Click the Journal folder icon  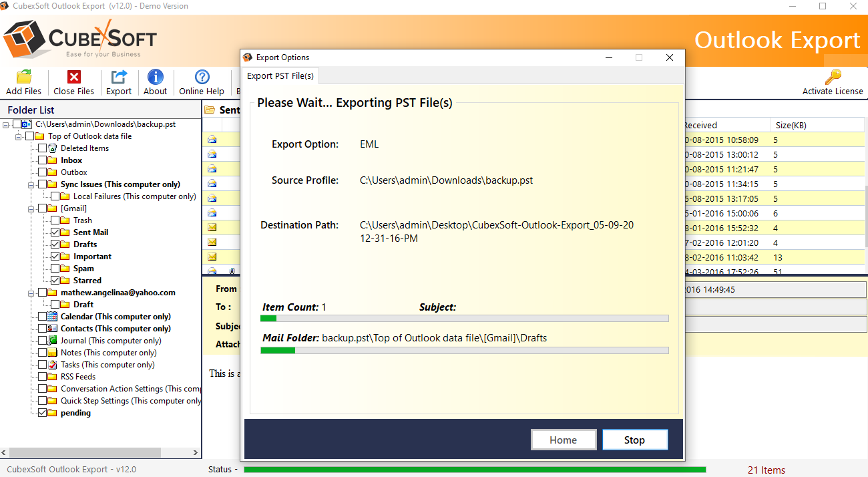point(53,341)
